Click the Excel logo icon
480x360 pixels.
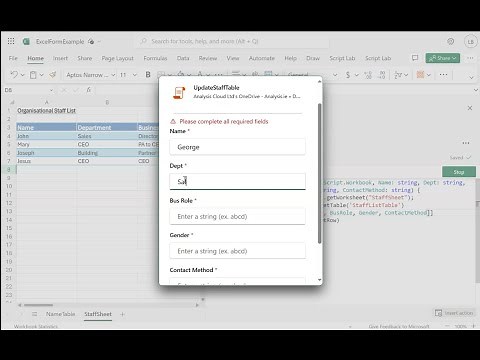(26, 41)
